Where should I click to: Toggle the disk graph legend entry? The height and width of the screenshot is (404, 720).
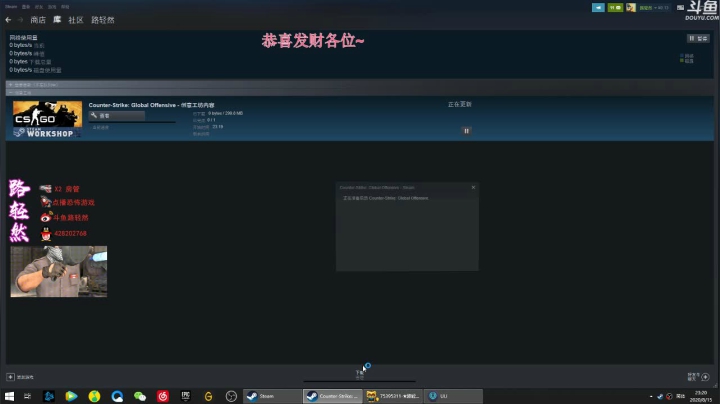[x=687, y=61]
